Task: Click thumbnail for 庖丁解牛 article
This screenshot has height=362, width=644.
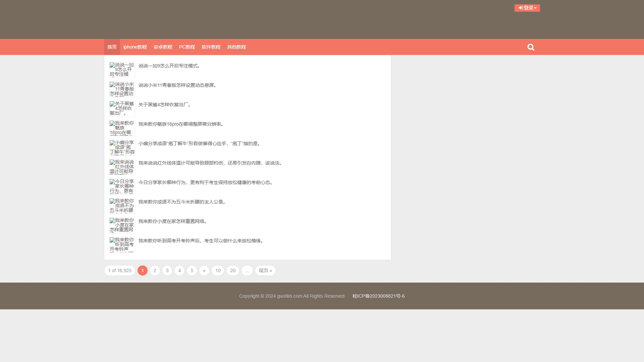Action: coord(122,147)
